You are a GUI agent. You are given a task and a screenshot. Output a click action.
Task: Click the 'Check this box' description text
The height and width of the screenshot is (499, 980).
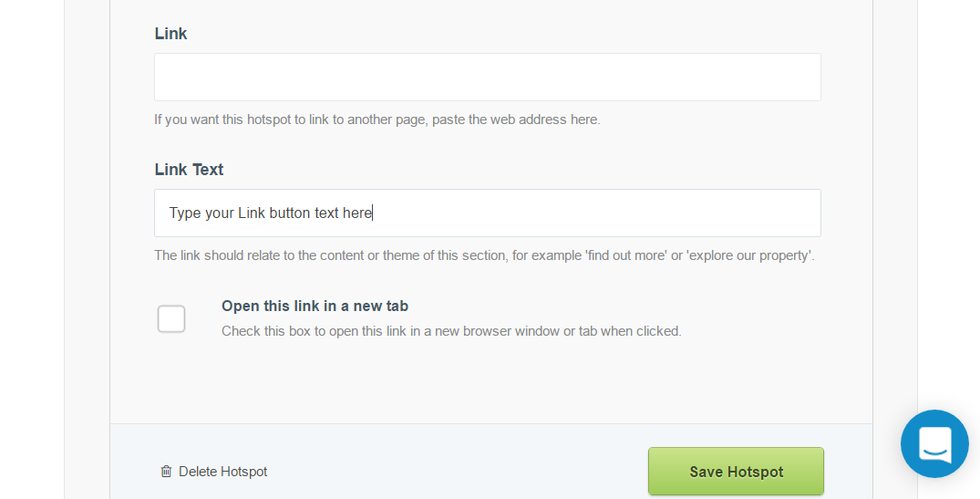451,331
